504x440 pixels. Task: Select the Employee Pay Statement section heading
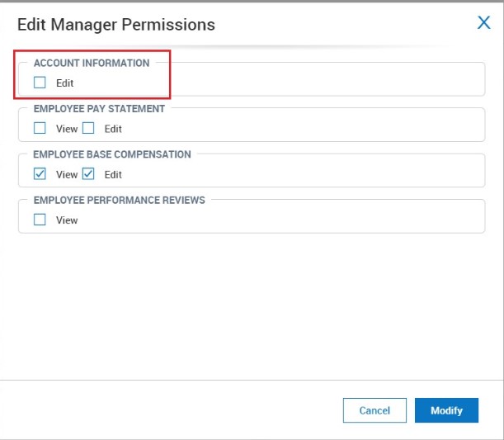99,108
